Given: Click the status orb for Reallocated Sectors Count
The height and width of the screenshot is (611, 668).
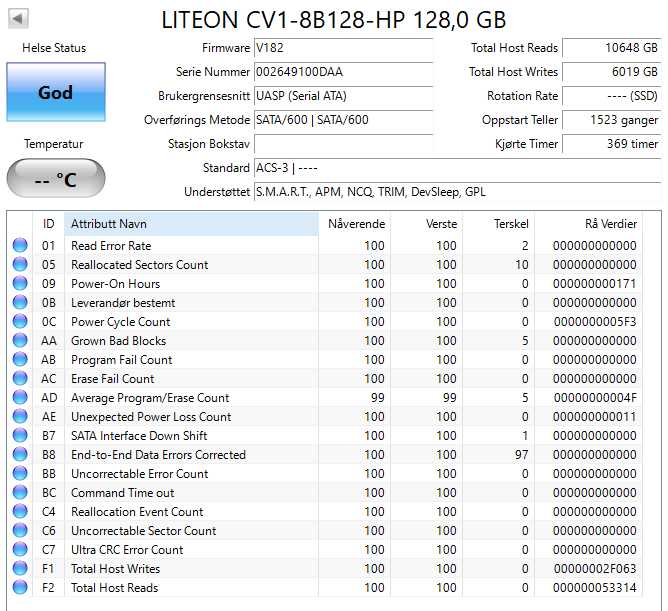Looking at the screenshot, I should coord(20,265).
